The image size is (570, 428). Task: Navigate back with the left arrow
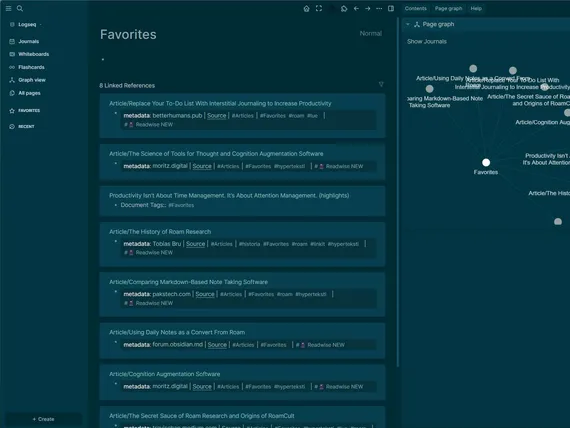356,8
